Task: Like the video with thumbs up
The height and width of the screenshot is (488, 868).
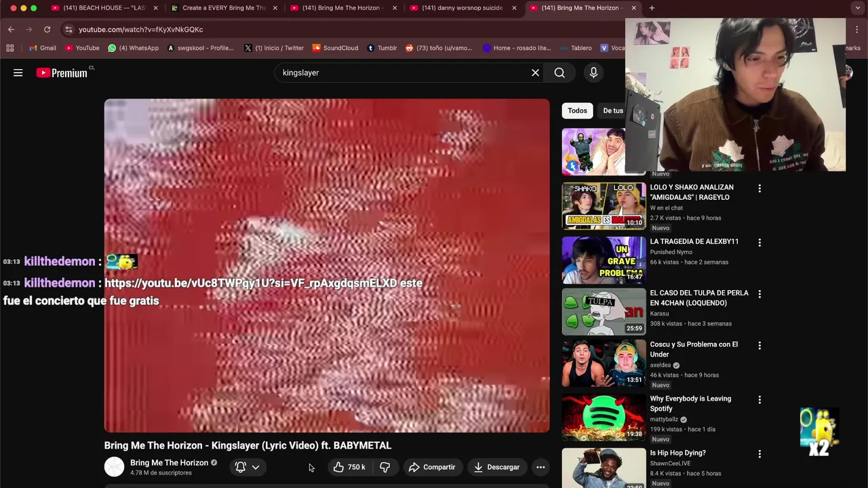Action: point(349,467)
